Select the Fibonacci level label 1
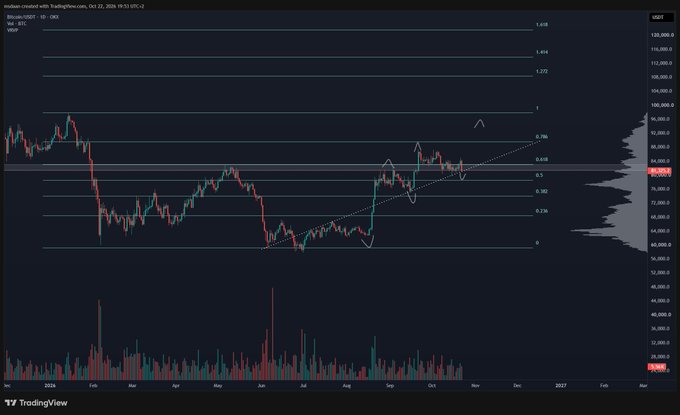This screenshot has width=680, height=415. (537, 108)
